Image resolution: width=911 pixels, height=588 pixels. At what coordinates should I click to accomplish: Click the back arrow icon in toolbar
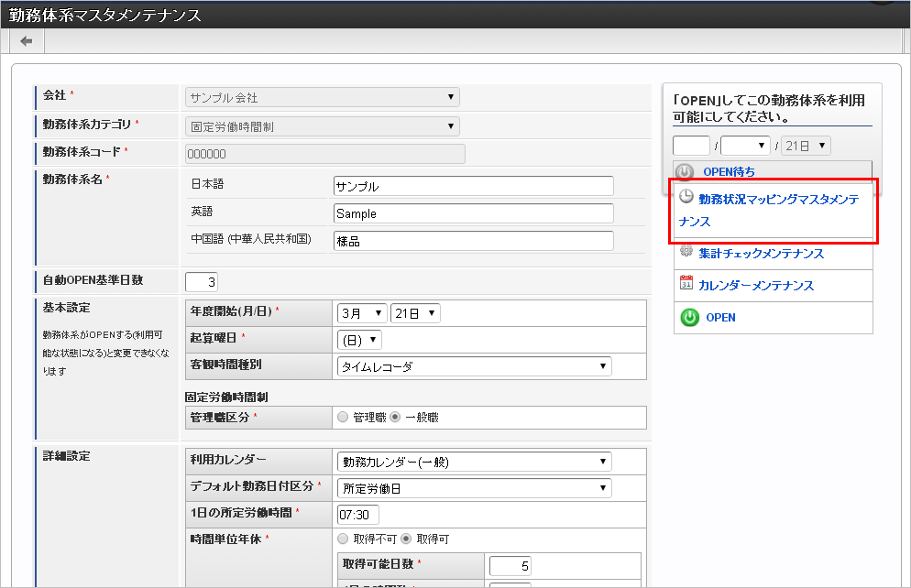(x=27, y=41)
